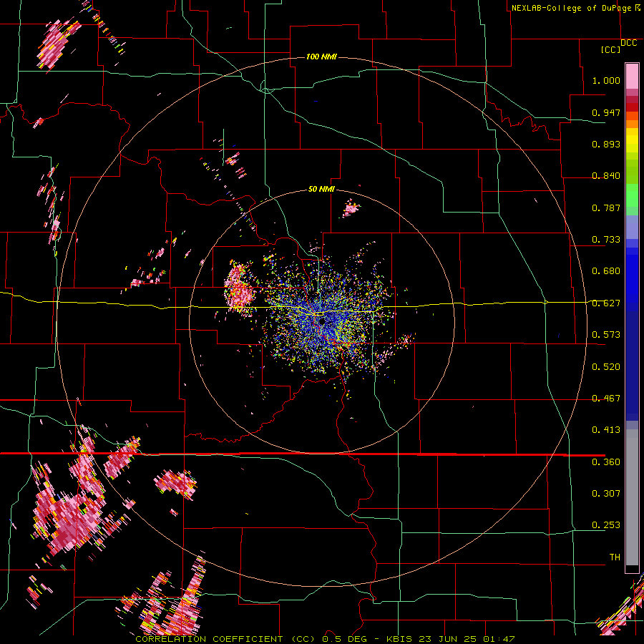Click the 0.840 scale value

pyautogui.click(x=606, y=175)
